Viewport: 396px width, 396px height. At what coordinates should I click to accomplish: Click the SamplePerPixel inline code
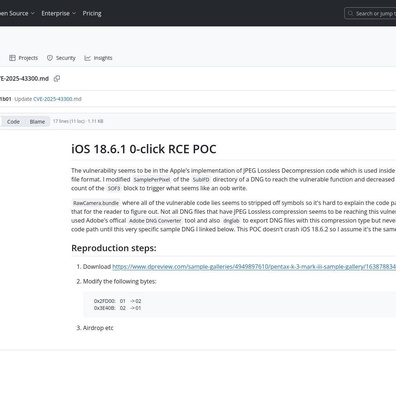(152, 180)
